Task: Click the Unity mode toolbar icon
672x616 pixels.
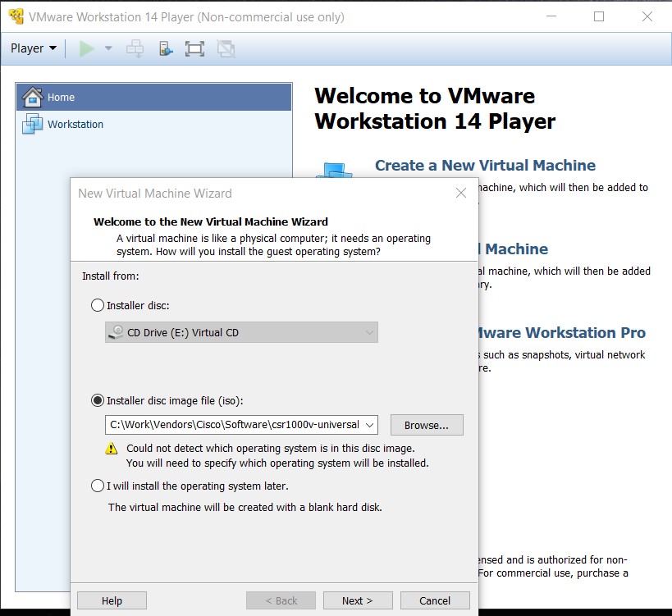Action: tap(226, 48)
